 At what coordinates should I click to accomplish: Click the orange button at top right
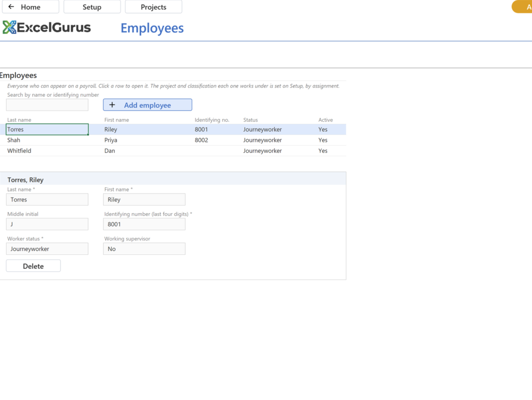click(522, 7)
